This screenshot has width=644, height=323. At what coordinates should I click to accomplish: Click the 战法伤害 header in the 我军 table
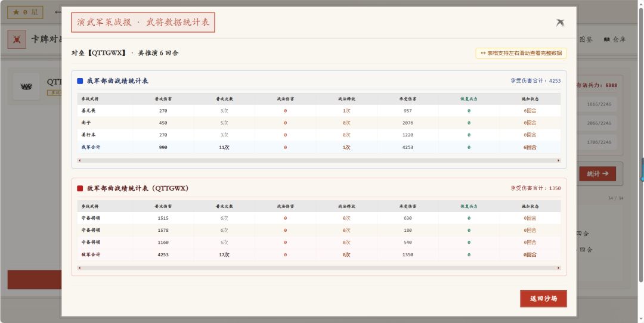click(286, 99)
